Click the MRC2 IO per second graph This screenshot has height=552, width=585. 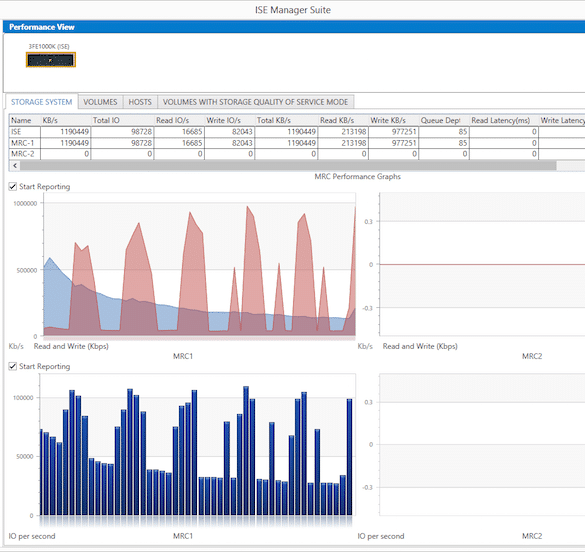pos(482,445)
